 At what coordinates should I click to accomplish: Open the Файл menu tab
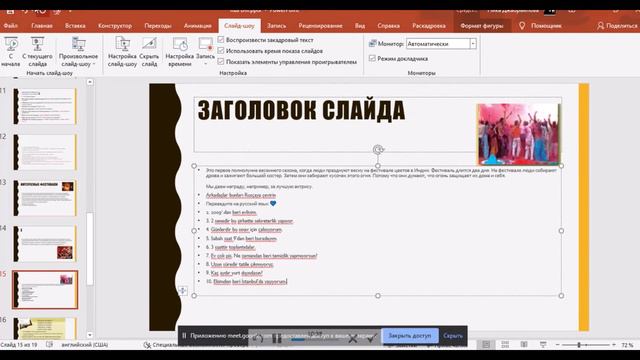click(11, 26)
